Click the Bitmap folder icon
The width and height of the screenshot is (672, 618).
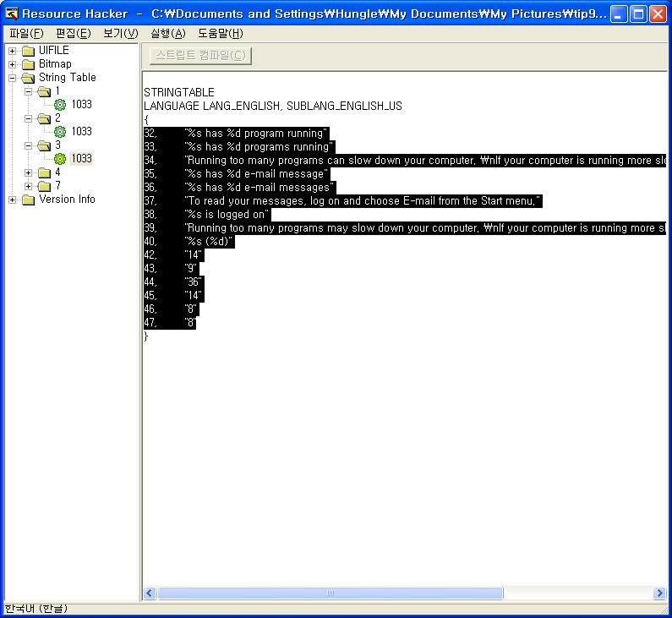pyautogui.click(x=28, y=64)
